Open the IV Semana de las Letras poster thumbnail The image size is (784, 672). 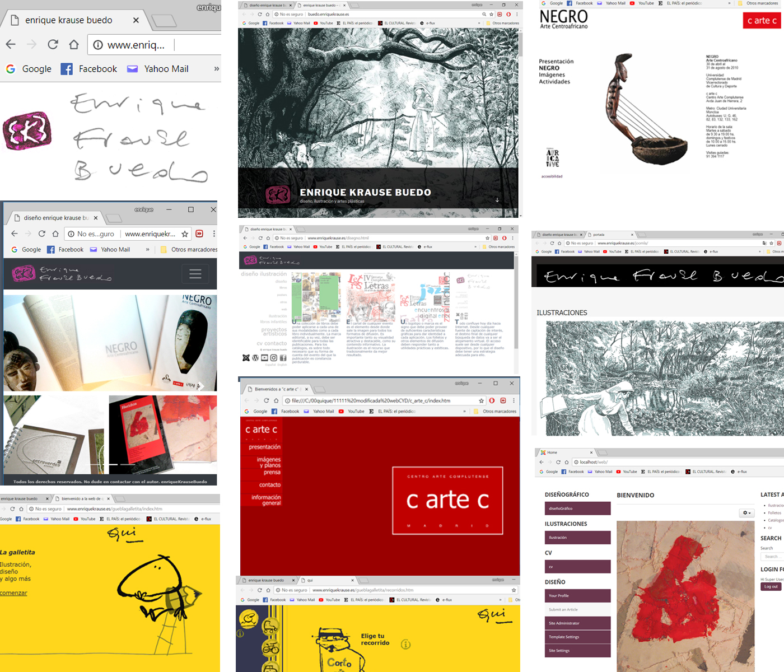click(x=371, y=297)
